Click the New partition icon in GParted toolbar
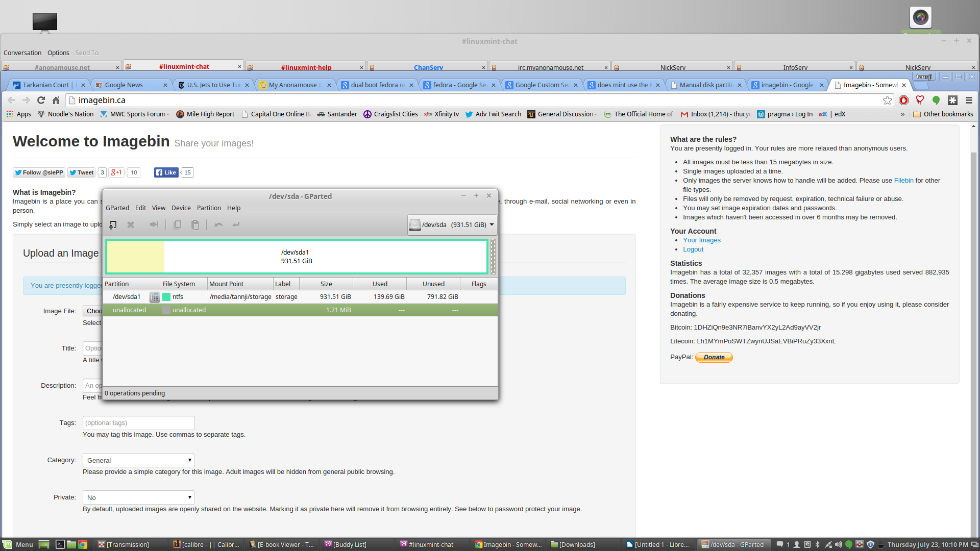 (113, 224)
